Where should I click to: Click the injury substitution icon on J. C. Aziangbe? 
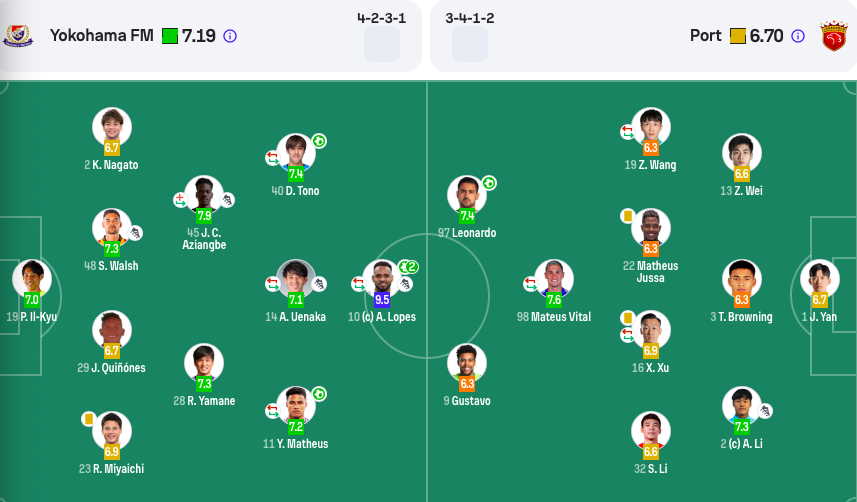[180, 200]
